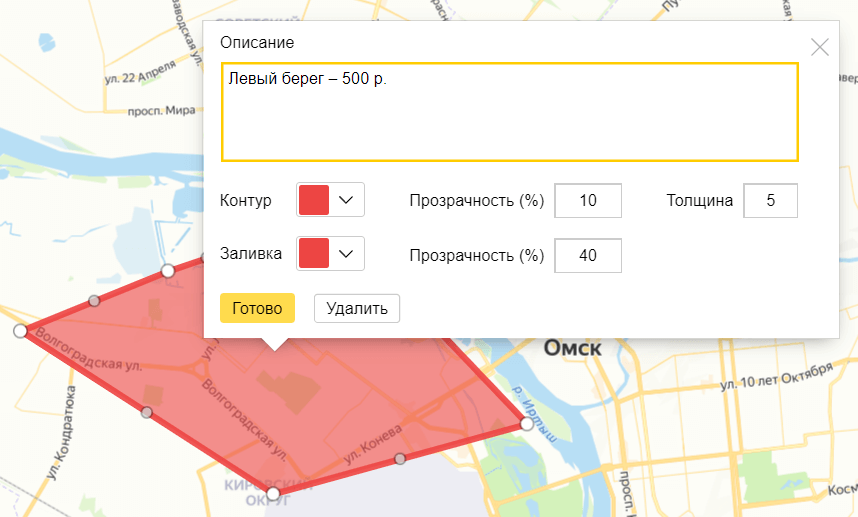The height and width of the screenshot is (517, 858).
Task: Click the gray midpoint on the polygon's northwest edge
Action: [x=94, y=301]
